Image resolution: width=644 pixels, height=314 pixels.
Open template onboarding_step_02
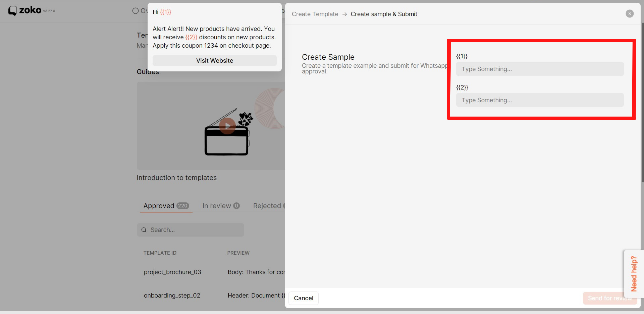pos(172,295)
